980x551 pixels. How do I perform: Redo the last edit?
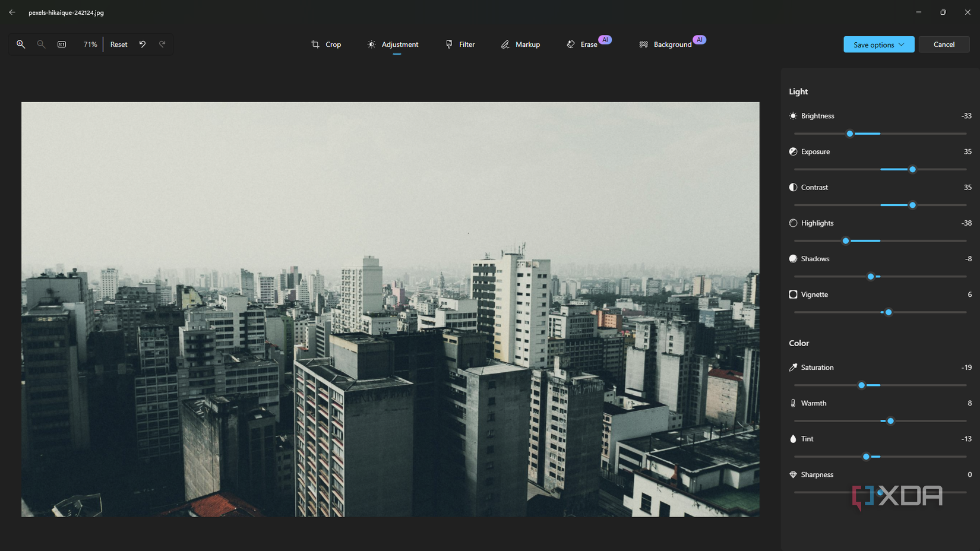[162, 44]
